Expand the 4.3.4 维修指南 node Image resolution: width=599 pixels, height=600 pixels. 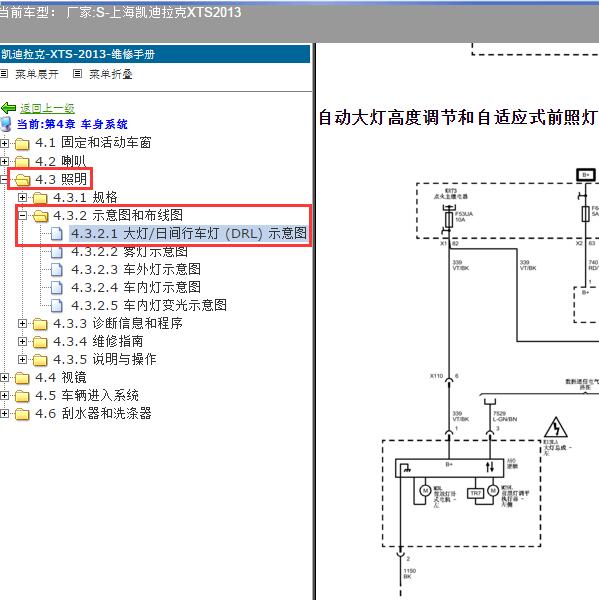23,341
